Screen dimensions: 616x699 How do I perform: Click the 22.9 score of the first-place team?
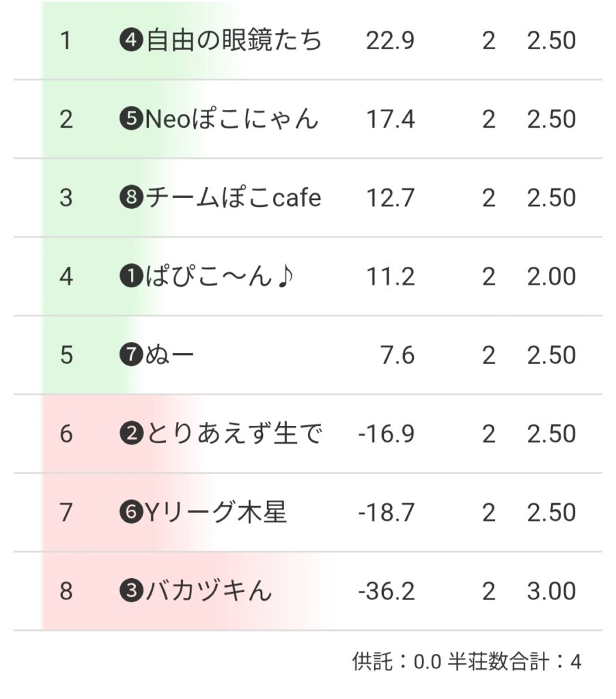pyautogui.click(x=390, y=41)
